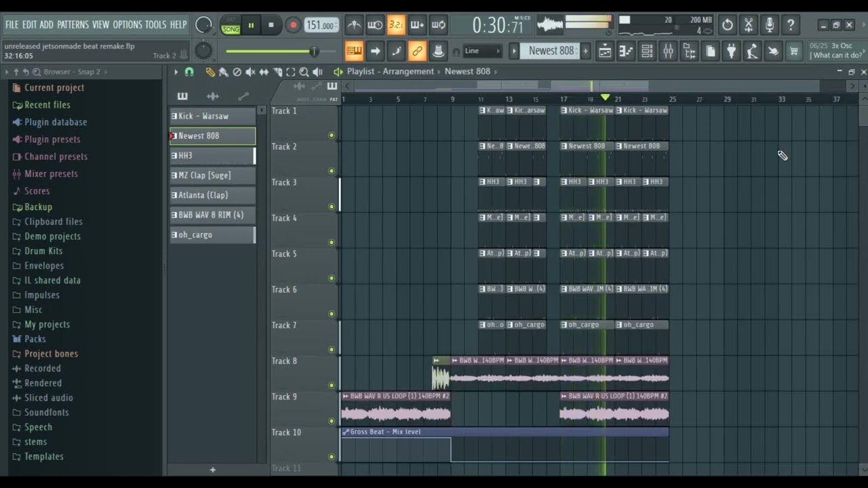868x488 pixels.
Task: Toggle step editing arrow icon
Action: click(375, 51)
